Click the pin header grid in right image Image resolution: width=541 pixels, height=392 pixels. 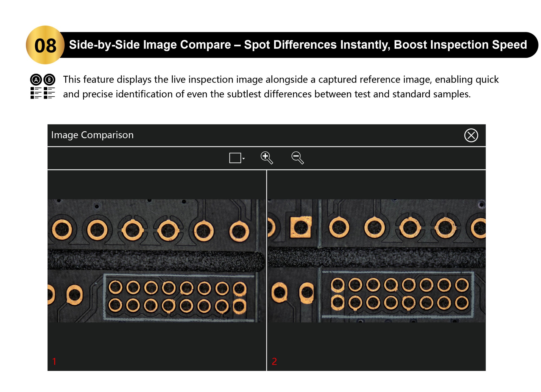(399, 294)
